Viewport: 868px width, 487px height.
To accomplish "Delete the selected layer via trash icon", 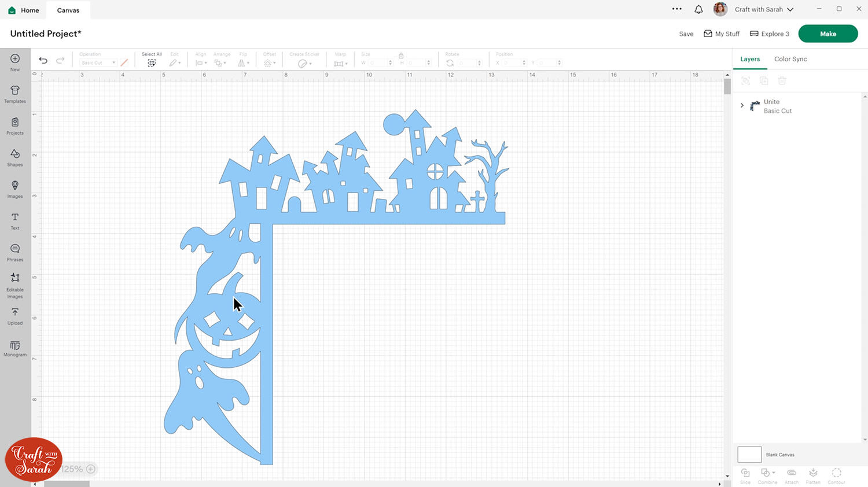I will click(782, 81).
